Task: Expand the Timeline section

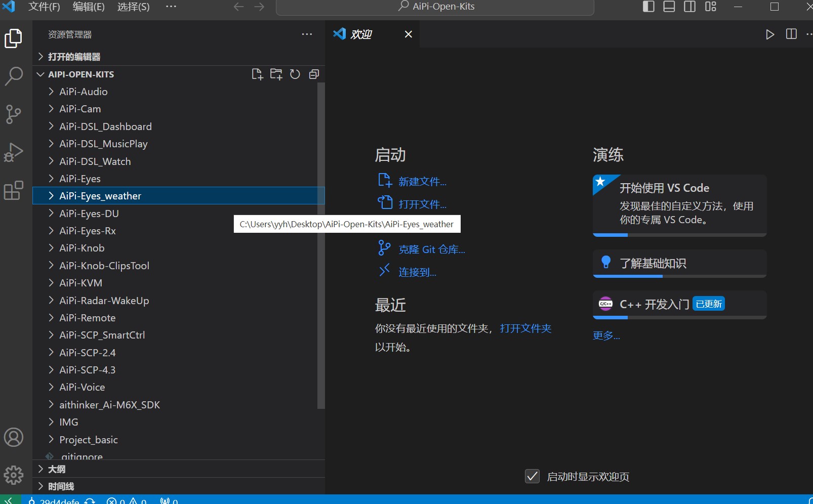Action: point(179,486)
